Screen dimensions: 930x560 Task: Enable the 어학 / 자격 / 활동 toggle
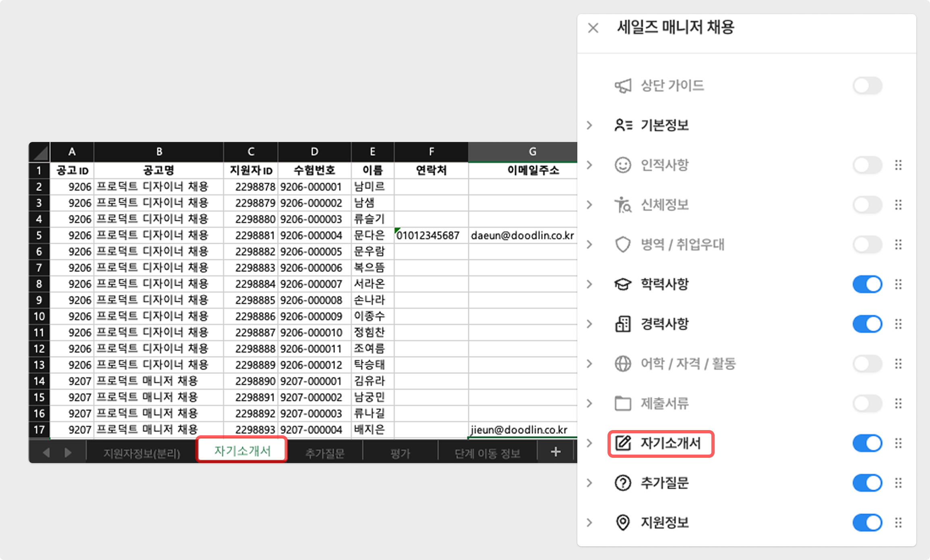867,364
